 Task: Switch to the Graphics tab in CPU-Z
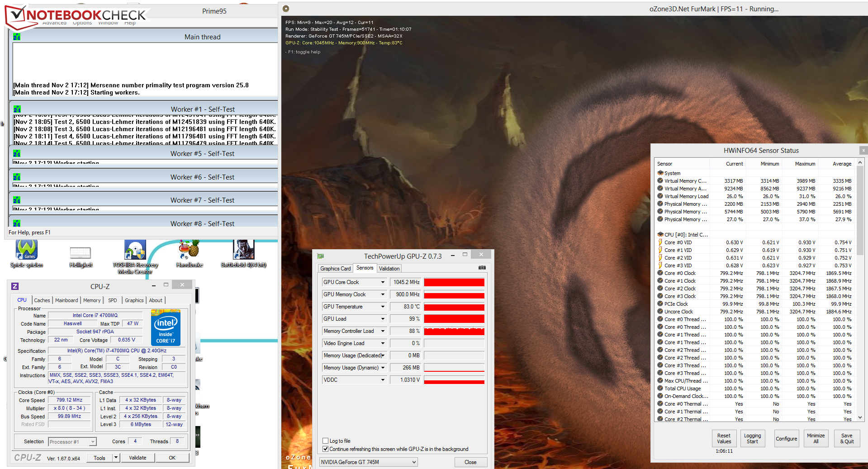coord(134,300)
